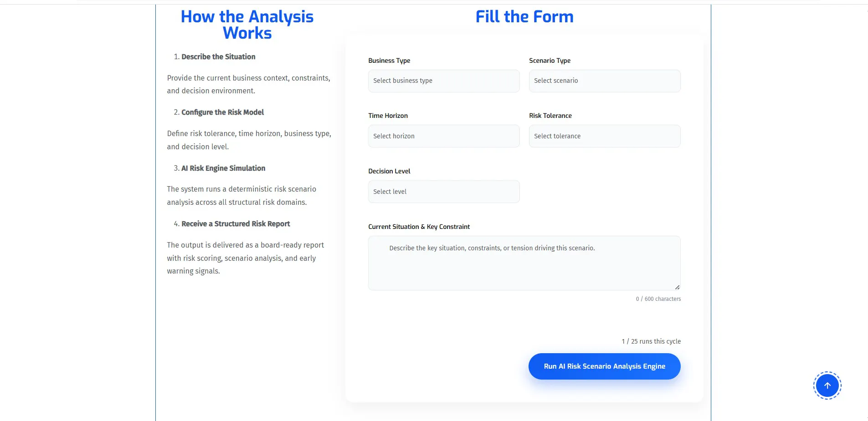Viewport: 868px width, 421px height.
Task: Click the Fill the Form heading
Action: pyautogui.click(x=524, y=17)
